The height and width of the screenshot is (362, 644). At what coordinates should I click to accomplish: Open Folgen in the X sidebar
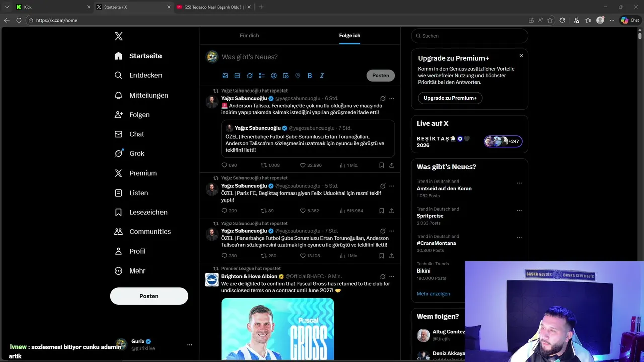(132, 115)
